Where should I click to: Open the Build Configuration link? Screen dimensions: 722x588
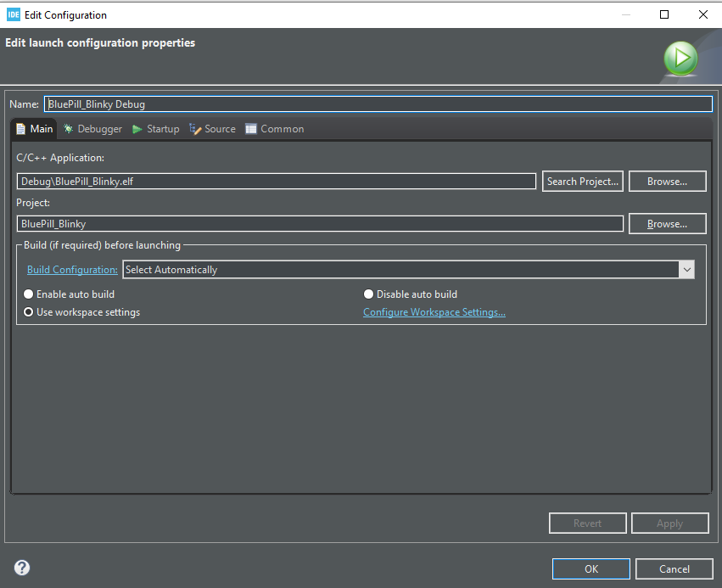[72, 270]
